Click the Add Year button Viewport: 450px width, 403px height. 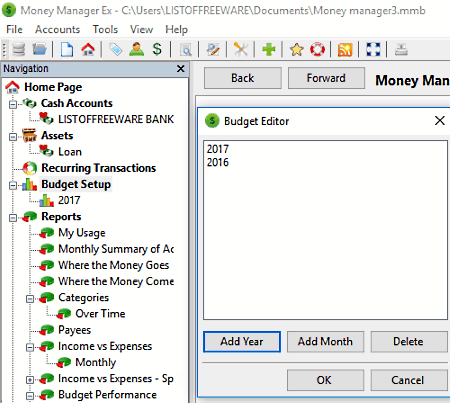242,342
